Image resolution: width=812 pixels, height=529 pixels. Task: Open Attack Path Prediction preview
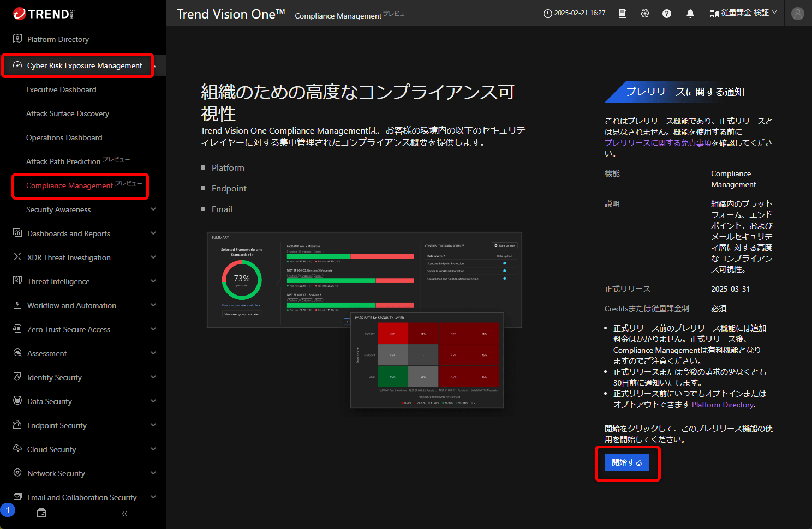pyautogui.click(x=78, y=161)
